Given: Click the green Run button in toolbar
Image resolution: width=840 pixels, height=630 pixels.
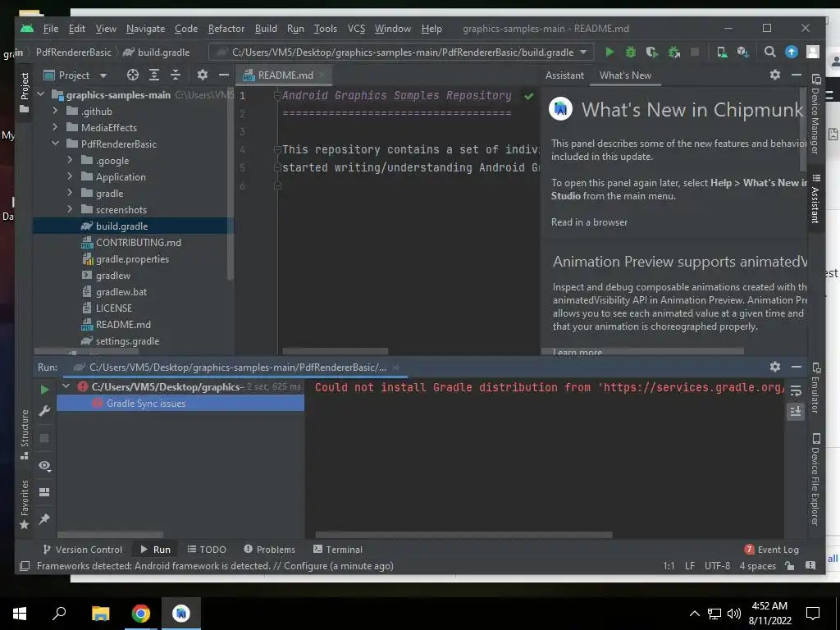Looking at the screenshot, I should coord(609,52).
